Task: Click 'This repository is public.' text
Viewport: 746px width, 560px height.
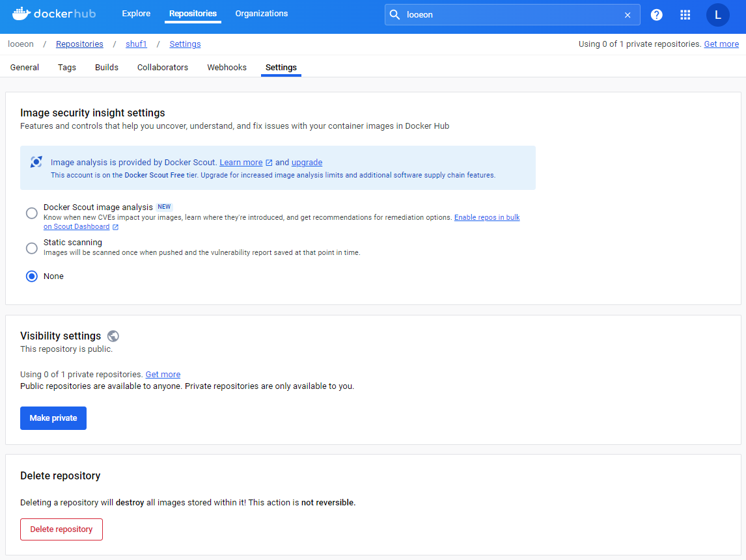Action: click(66, 349)
